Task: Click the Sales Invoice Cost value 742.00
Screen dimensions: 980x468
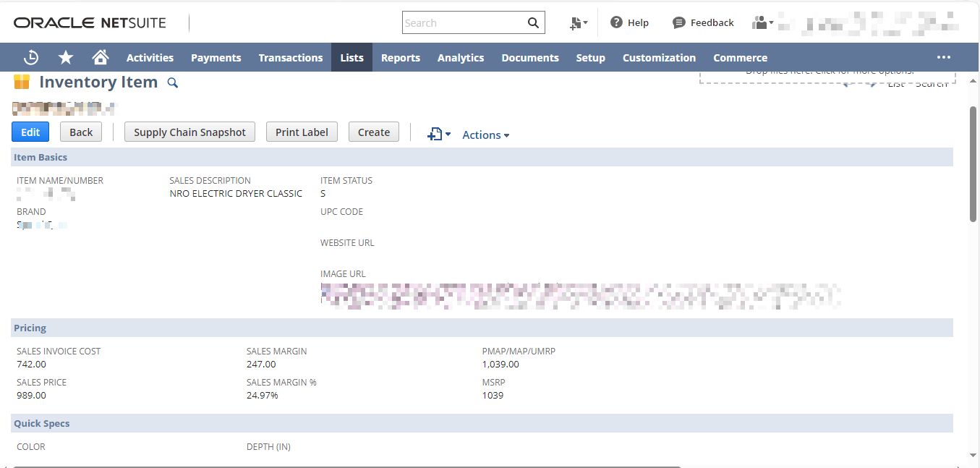Action: [x=31, y=364]
